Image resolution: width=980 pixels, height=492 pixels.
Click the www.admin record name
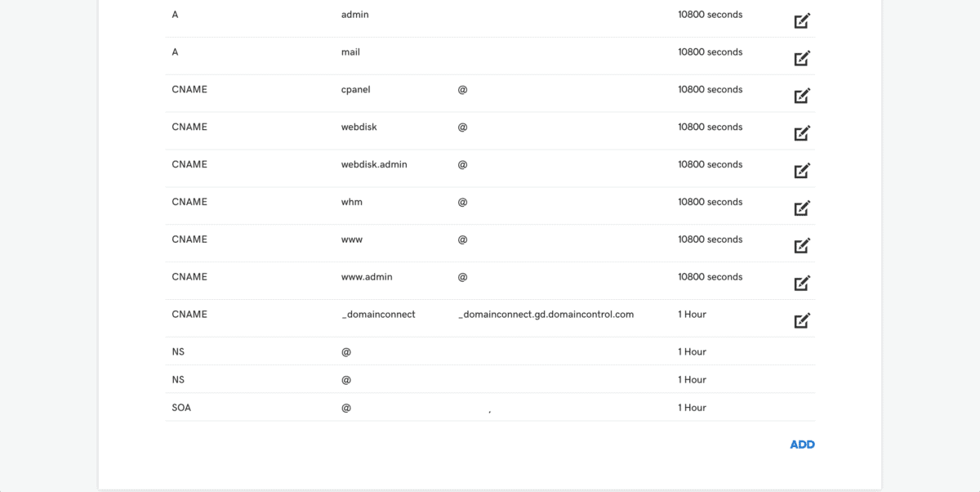point(367,277)
